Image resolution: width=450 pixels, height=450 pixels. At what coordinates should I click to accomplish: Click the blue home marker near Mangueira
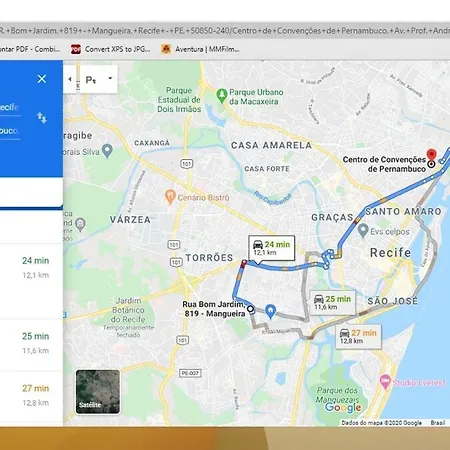[x=271, y=311]
